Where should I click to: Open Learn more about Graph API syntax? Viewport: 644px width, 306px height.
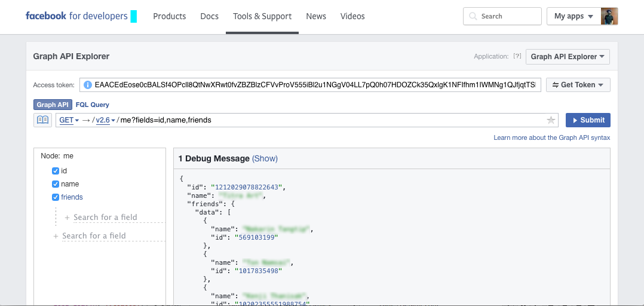551,137
